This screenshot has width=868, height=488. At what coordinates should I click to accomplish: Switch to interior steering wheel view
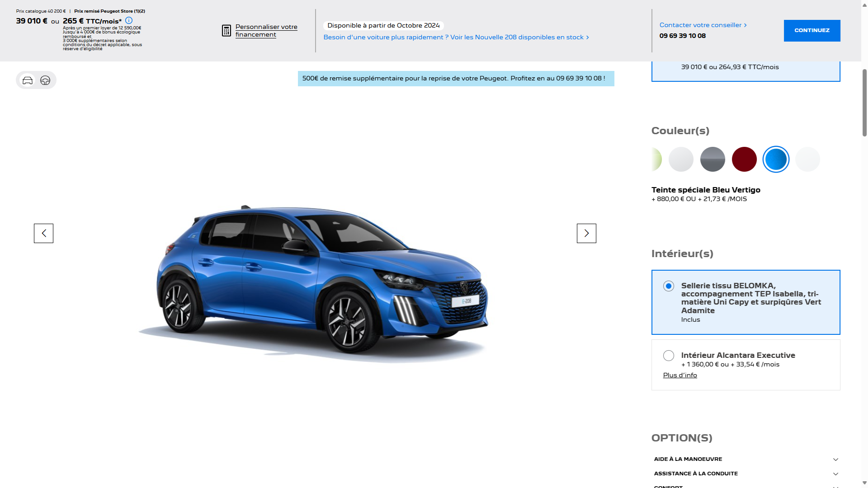[x=45, y=80]
